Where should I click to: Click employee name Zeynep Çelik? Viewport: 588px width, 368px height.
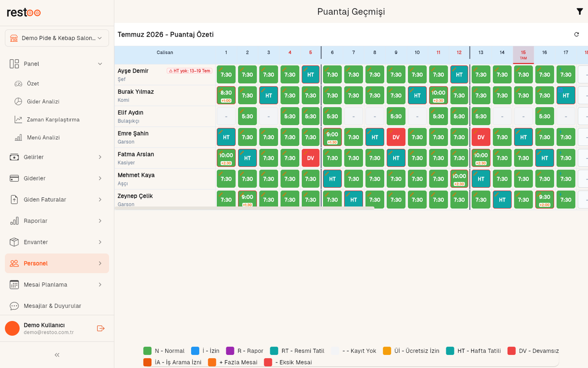(x=135, y=196)
